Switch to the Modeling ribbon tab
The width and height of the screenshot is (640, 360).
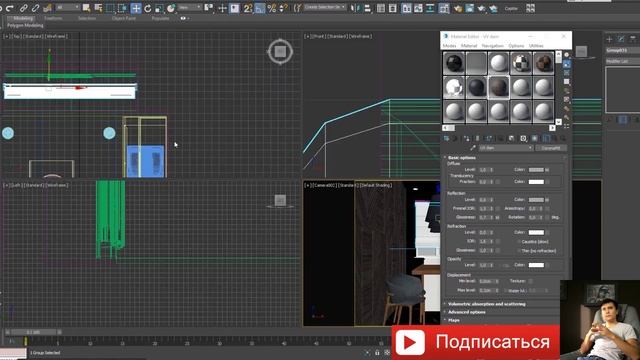22,18
